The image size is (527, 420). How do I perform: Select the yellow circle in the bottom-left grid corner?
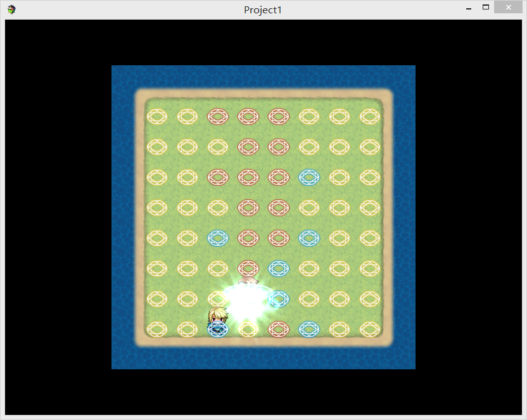coord(157,329)
